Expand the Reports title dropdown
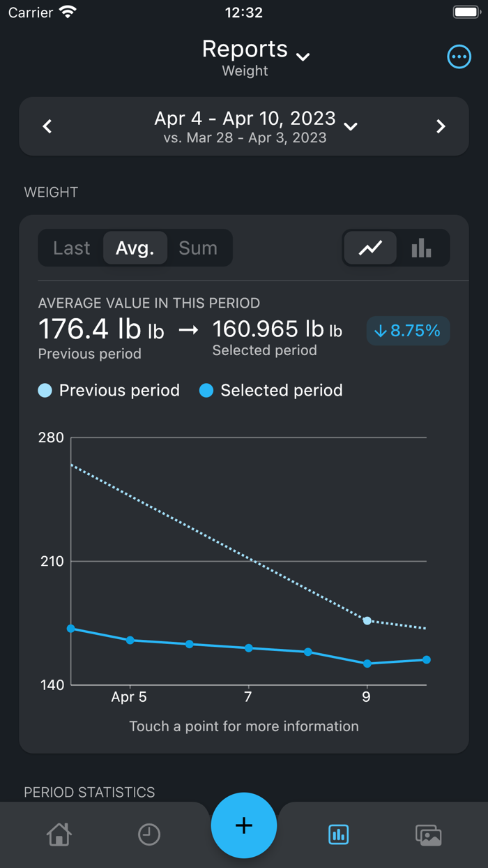 (x=303, y=57)
